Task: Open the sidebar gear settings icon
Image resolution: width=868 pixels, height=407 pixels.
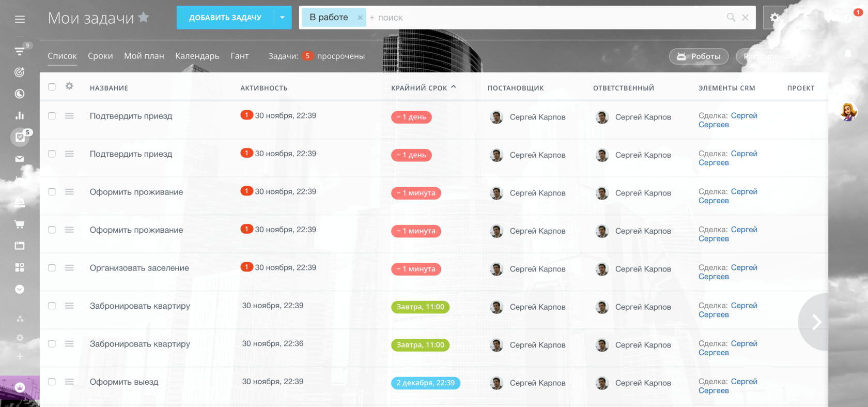Action: pos(20,338)
